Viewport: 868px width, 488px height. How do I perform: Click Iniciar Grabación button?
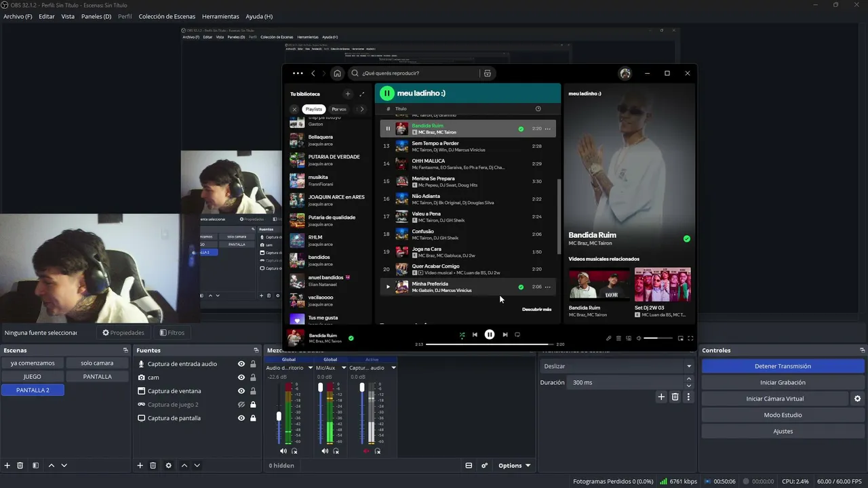783,382
